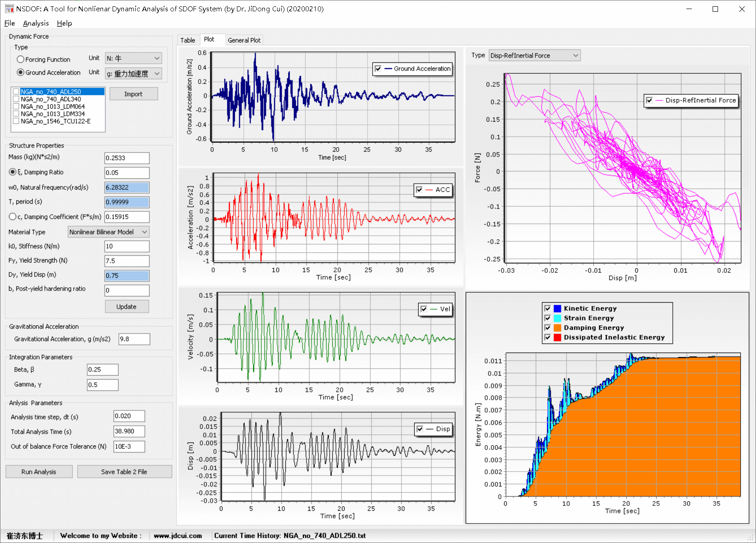The width and height of the screenshot is (756, 543).
Task: Open the Help menu
Action: [64, 23]
